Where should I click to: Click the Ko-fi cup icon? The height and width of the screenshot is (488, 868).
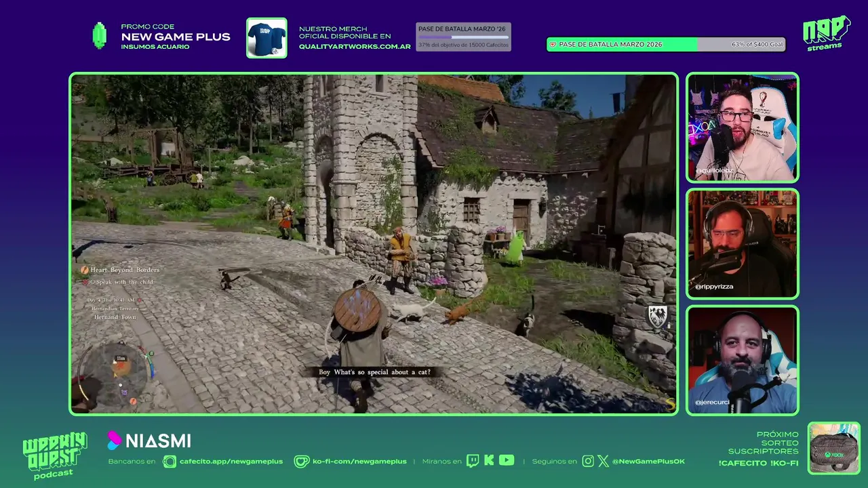click(302, 461)
